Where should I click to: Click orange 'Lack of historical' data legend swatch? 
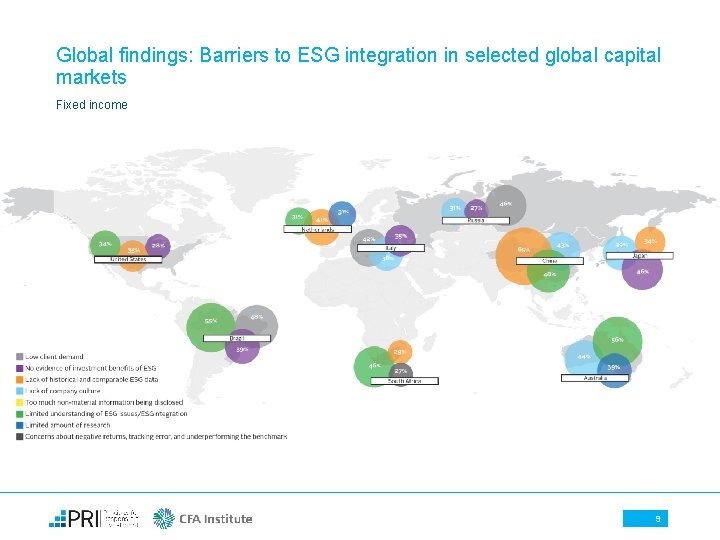tap(19, 380)
